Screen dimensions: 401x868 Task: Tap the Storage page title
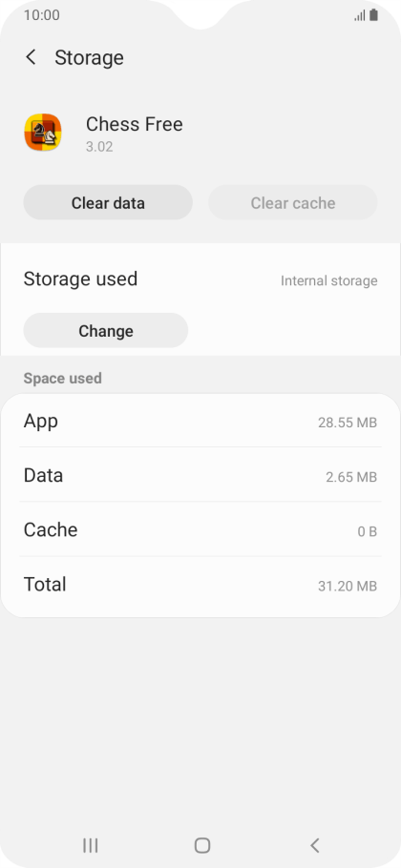pos(89,57)
